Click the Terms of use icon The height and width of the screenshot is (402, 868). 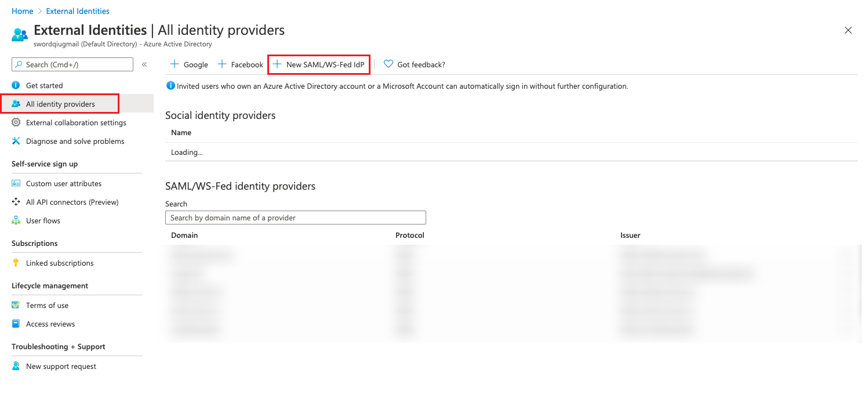click(16, 305)
